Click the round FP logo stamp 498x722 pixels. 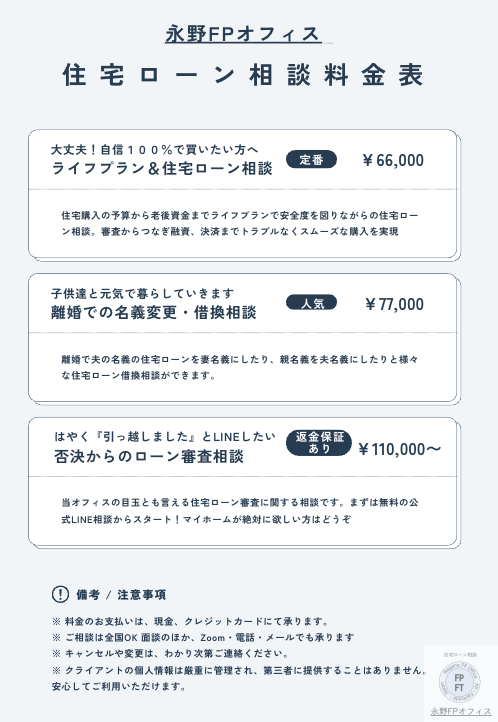coord(459,682)
